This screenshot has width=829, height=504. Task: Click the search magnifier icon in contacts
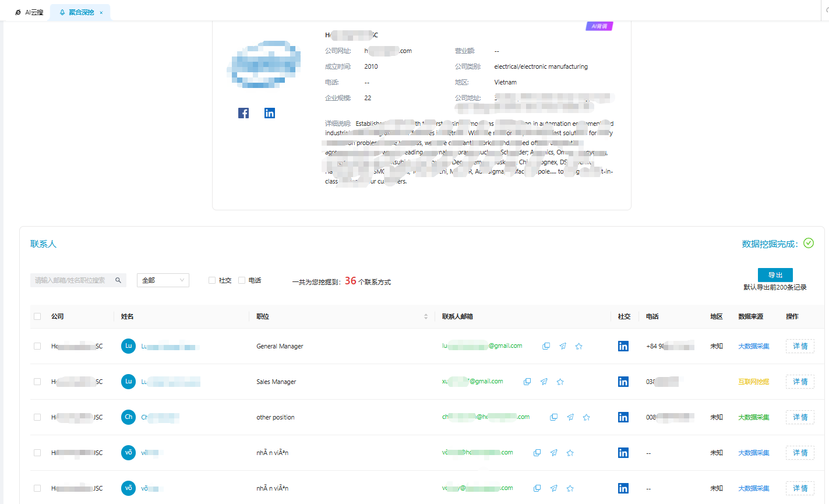click(x=118, y=280)
